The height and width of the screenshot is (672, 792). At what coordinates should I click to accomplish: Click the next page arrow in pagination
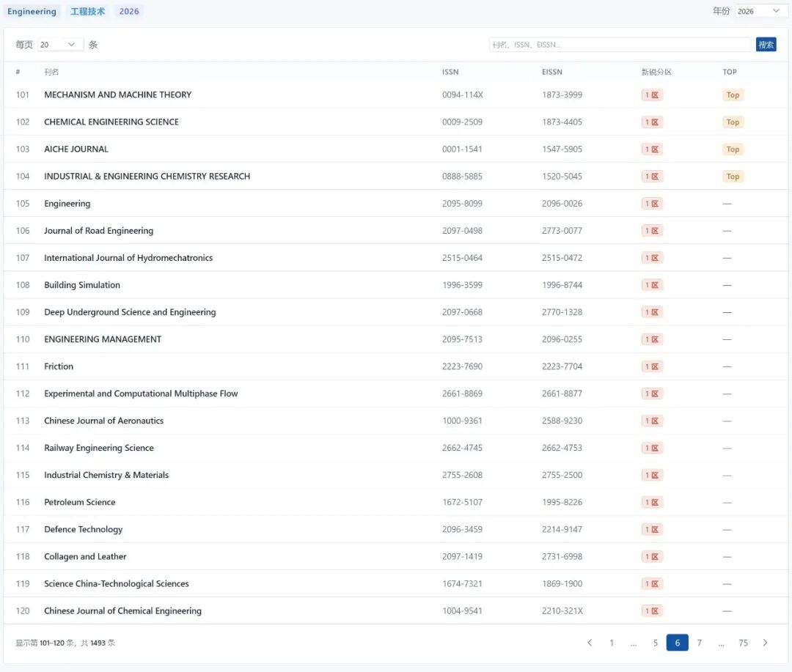click(765, 643)
